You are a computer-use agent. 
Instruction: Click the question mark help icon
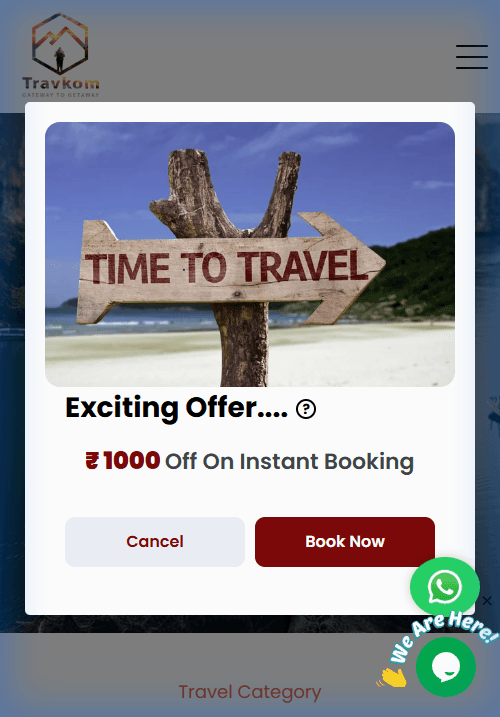point(306,409)
